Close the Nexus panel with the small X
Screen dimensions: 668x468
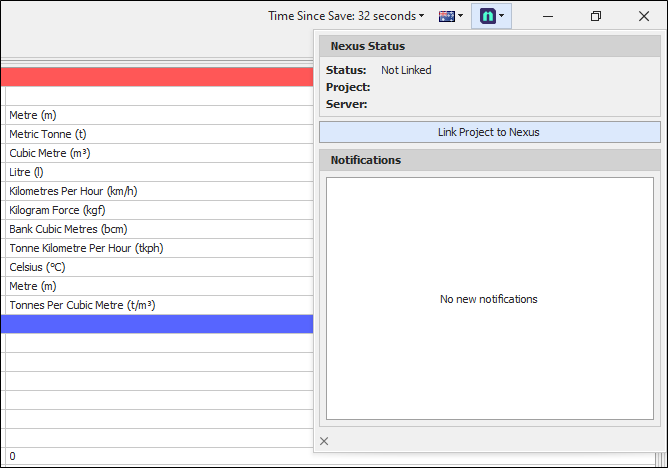point(324,441)
